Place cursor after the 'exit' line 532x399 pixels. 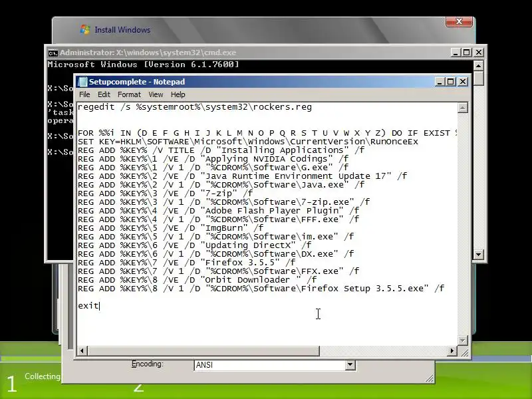[x=99, y=306]
